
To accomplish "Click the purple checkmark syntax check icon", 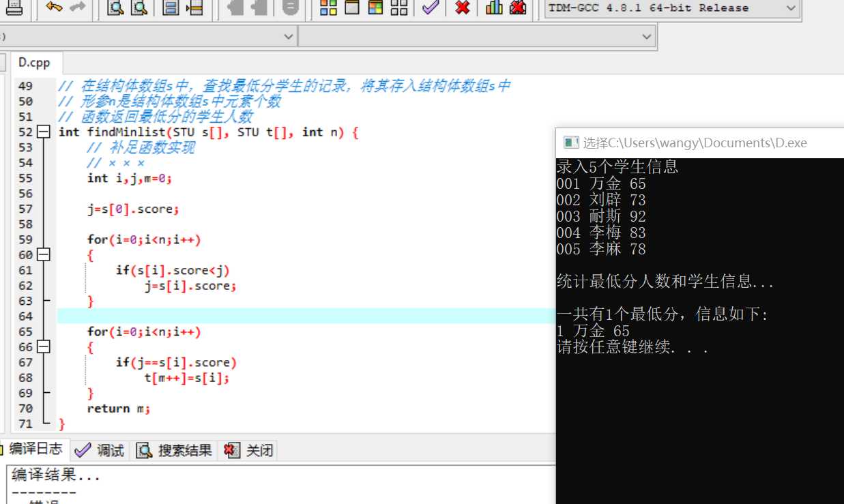I will pos(430,8).
